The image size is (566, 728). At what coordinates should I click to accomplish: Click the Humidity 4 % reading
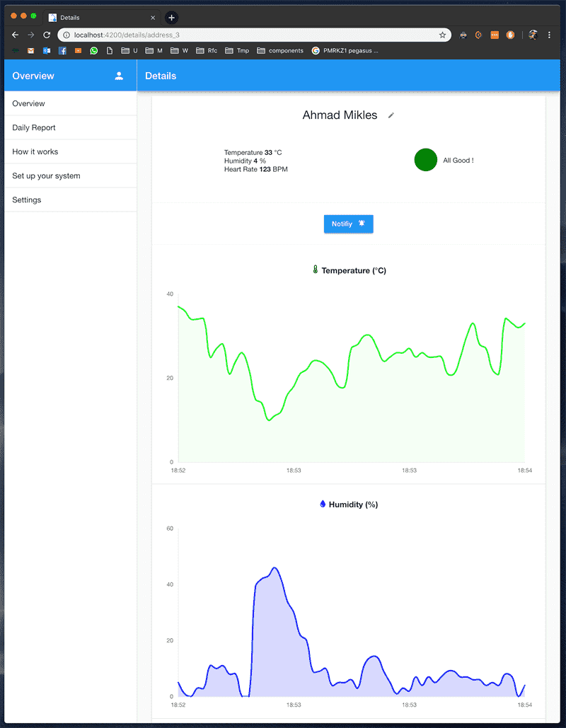coord(245,161)
